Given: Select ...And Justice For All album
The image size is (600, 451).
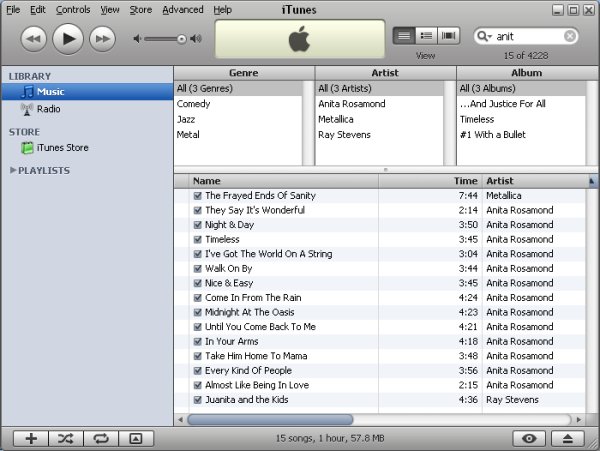Looking at the screenshot, I should point(522,104).
